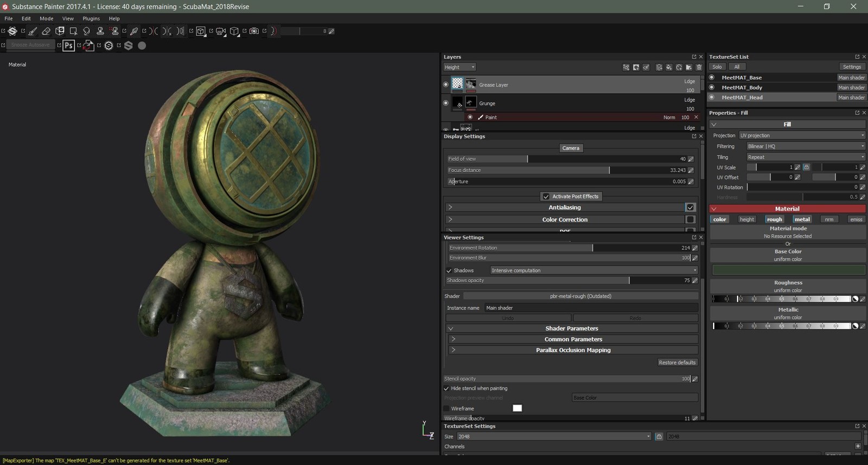
Task: Collapse the Shader Parameters section
Action: (x=450, y=328)
